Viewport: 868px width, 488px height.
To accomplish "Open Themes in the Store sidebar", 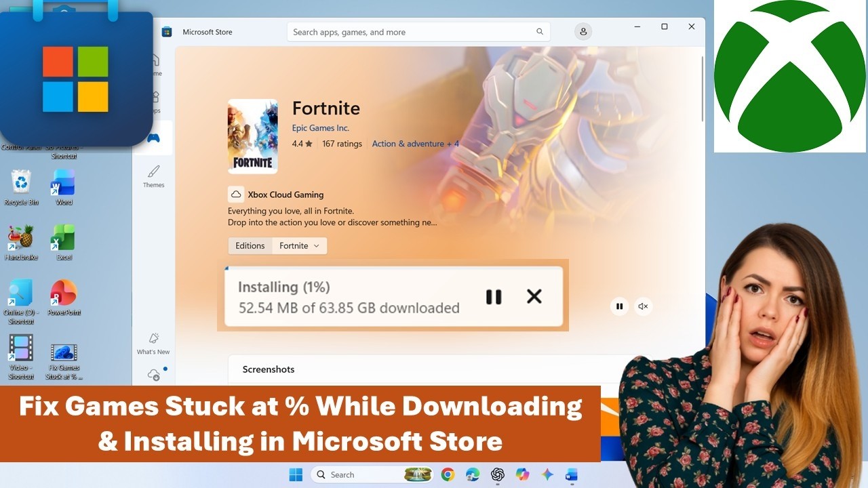I will pyautogui.click(x=154, y=176).
